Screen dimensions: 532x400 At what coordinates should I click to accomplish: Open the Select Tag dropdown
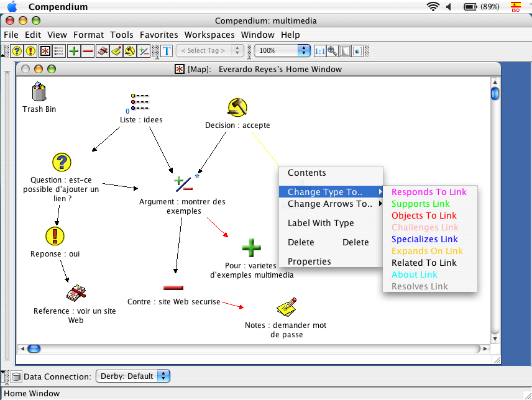[x=210, y=51]
